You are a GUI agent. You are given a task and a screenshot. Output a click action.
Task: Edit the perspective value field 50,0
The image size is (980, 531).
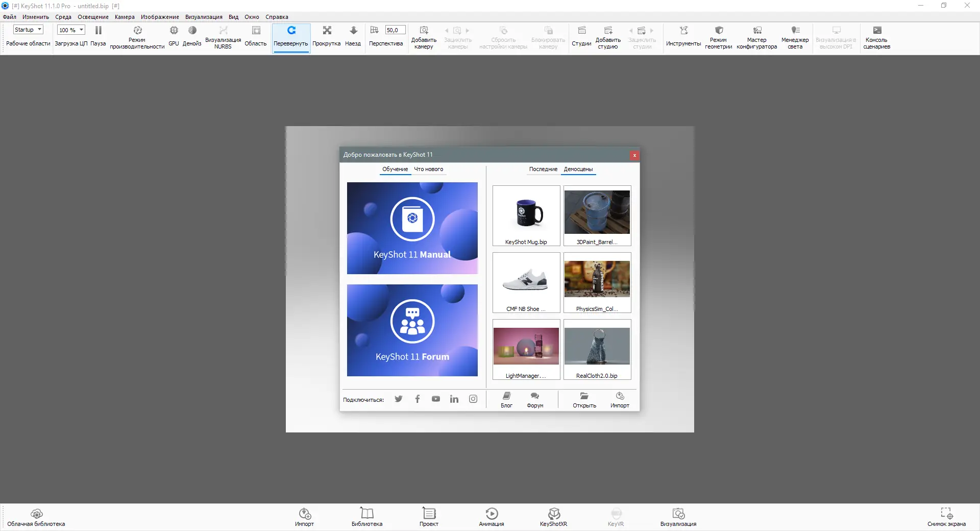tap(395, 30)
